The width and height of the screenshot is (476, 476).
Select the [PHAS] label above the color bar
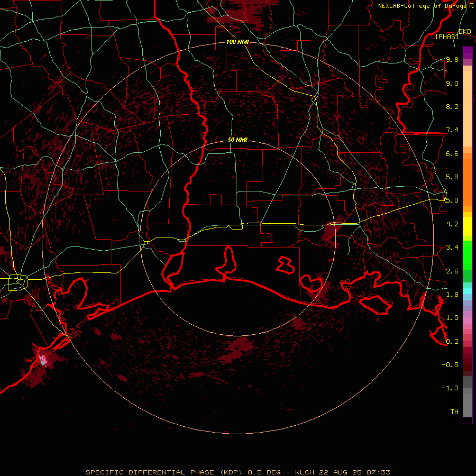coord(447,36)
